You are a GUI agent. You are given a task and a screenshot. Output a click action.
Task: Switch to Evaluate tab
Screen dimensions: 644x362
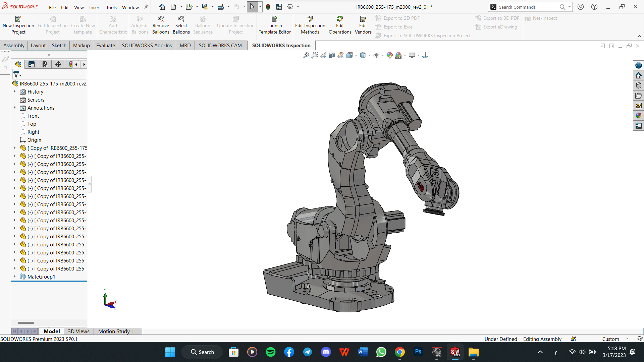tap(105, 46)
